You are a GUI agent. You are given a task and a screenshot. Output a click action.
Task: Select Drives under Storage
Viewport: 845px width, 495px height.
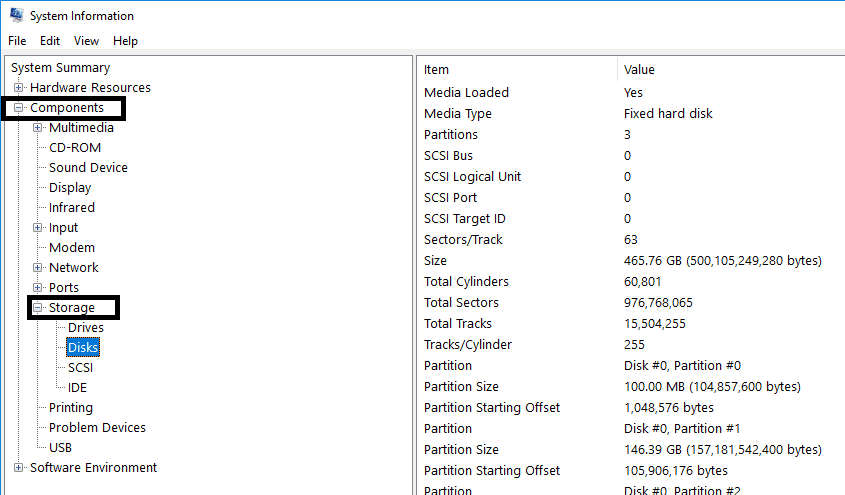point(86,327)
